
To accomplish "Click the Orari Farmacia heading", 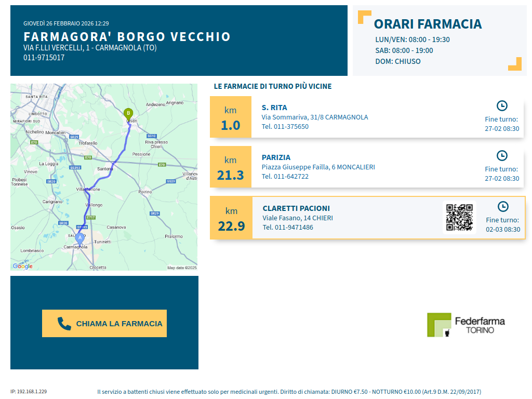I will click(x=428, y=24).
